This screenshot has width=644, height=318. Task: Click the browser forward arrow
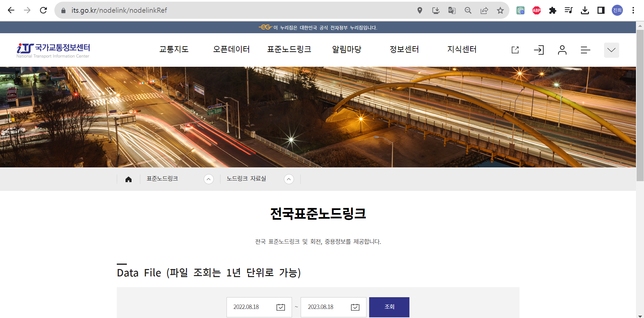point(27,10)
